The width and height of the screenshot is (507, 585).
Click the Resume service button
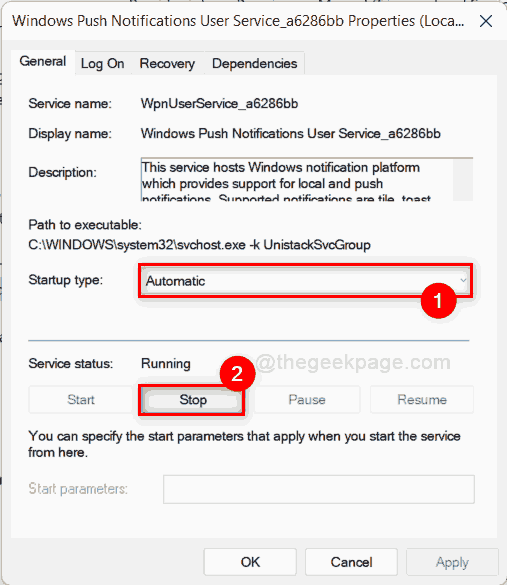[x=422, y=400]
